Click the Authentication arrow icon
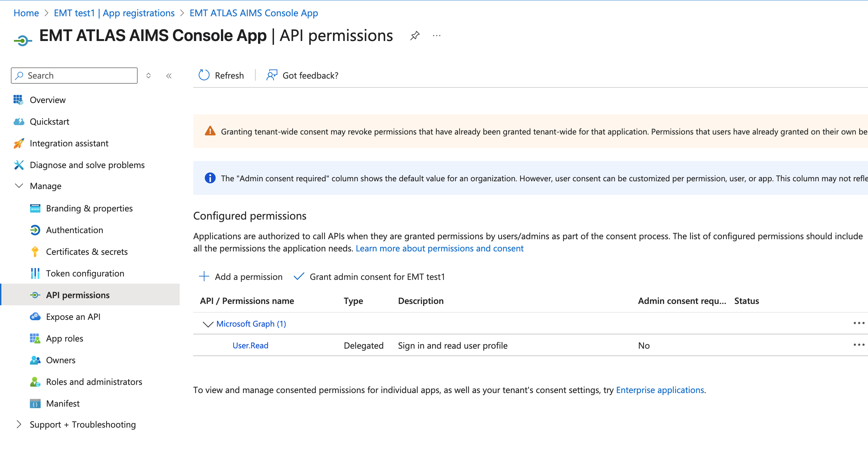 click(x=35, y=230)
